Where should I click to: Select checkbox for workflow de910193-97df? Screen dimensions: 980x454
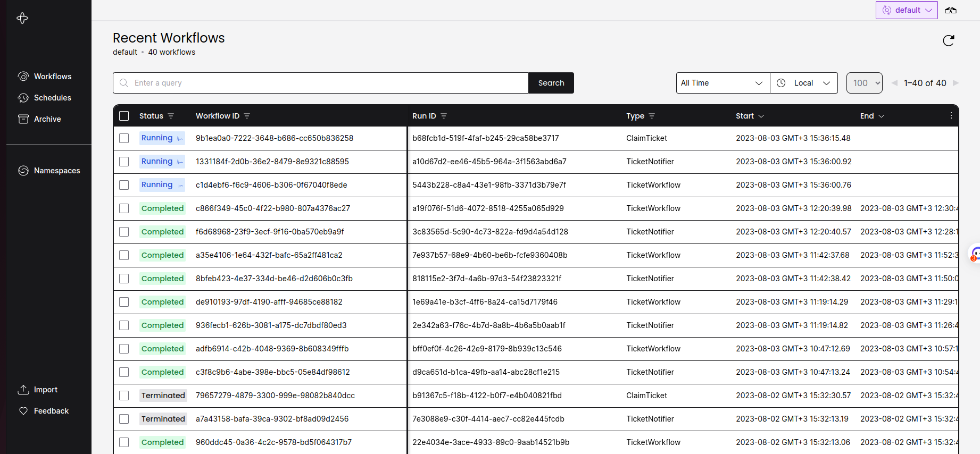click(124, 302)
